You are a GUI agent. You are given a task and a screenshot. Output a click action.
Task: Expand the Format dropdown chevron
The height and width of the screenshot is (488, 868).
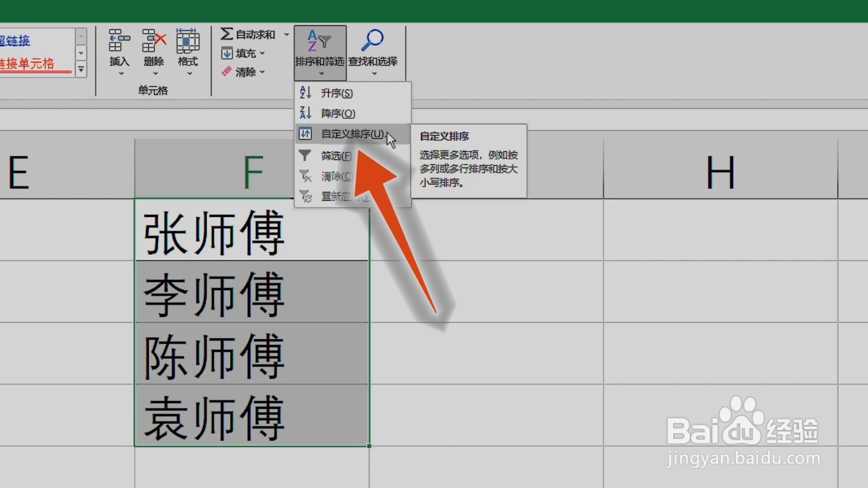click(x=189, y=73)
